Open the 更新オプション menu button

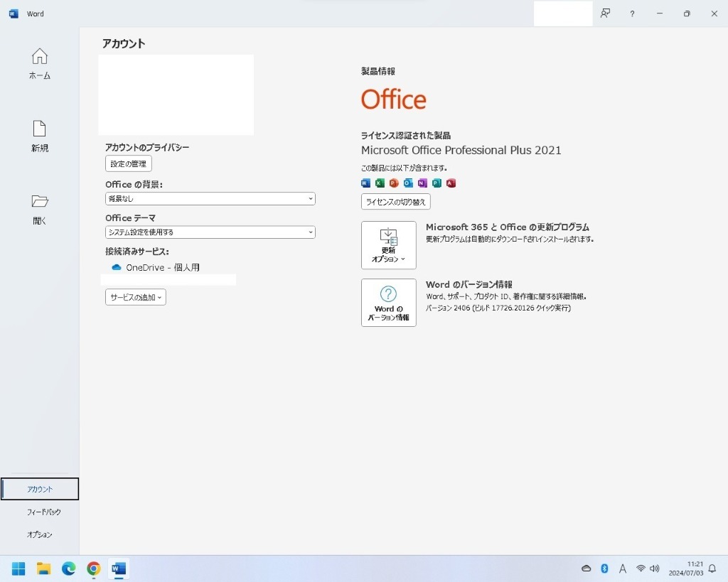point(389,245)
